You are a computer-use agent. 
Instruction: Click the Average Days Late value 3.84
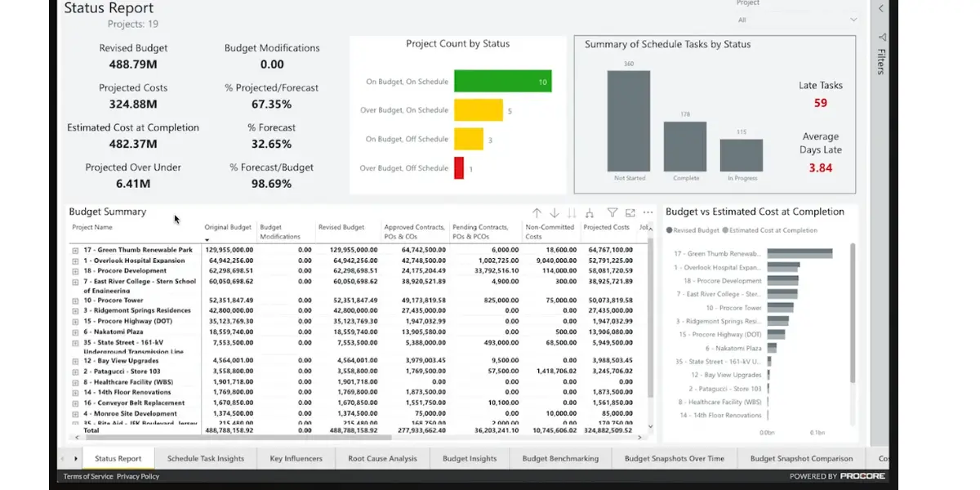821,167
